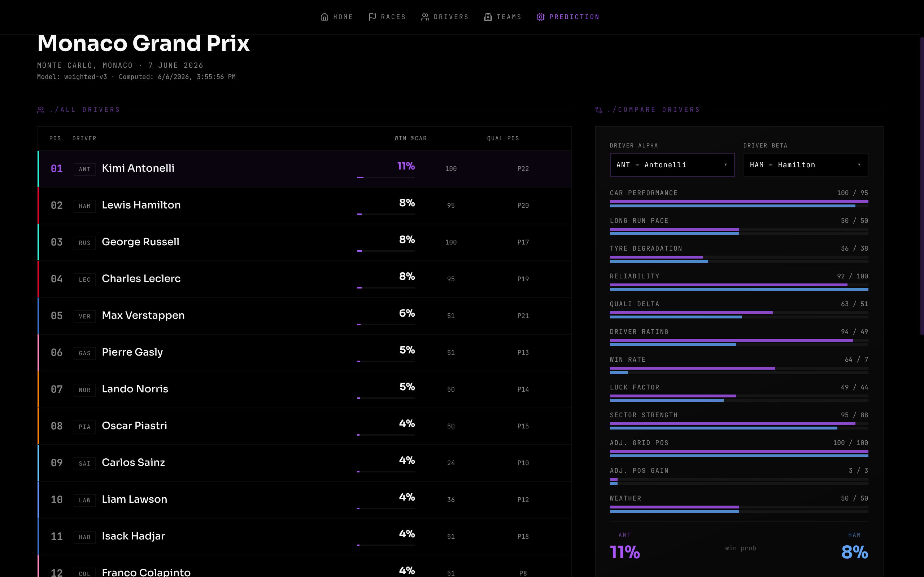The width and height of the screenshot is (924, 577).
Task: Select the Lewis Hamilton row
Action: click(x=304, y=206)
